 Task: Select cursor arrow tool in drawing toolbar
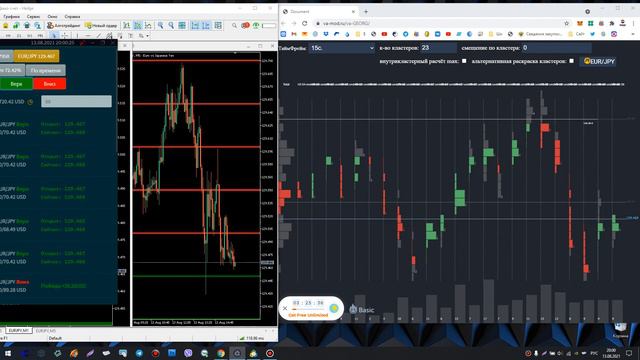pyautogui.click(x=54, y=36)
